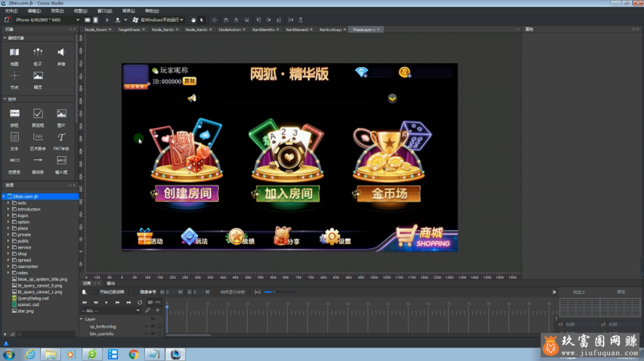The width and height of the screenshot is (644, 361).
Task: Click the edit animation pencil icon
Action: click(x=147, y=310)
